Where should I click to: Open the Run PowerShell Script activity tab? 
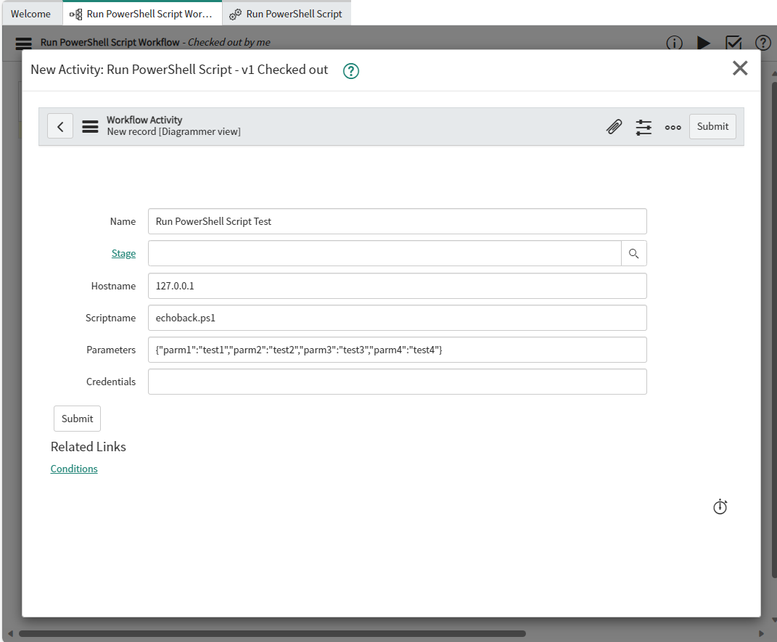[x=287, y=14]
